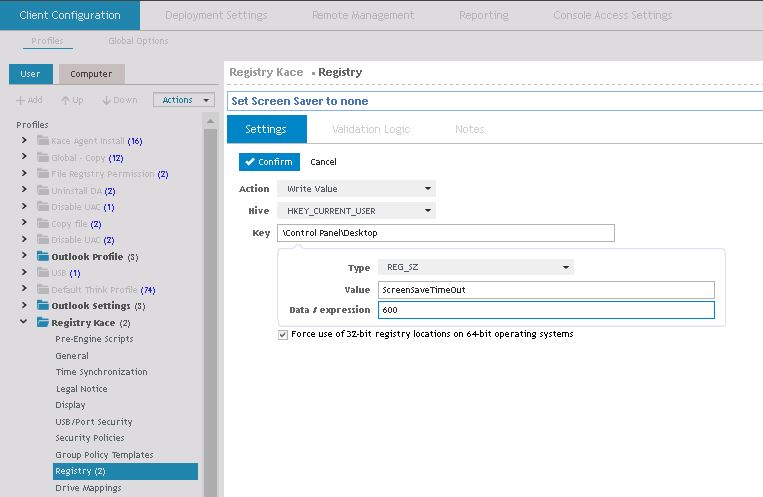Click the Outlook Profile folder icon
This screenshot has width=763, height=497.
[x=43, y=257]
